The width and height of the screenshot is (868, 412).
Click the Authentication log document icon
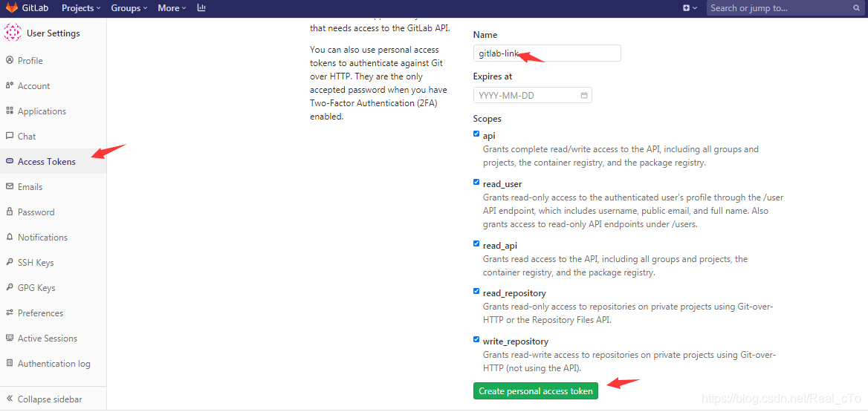10,363
